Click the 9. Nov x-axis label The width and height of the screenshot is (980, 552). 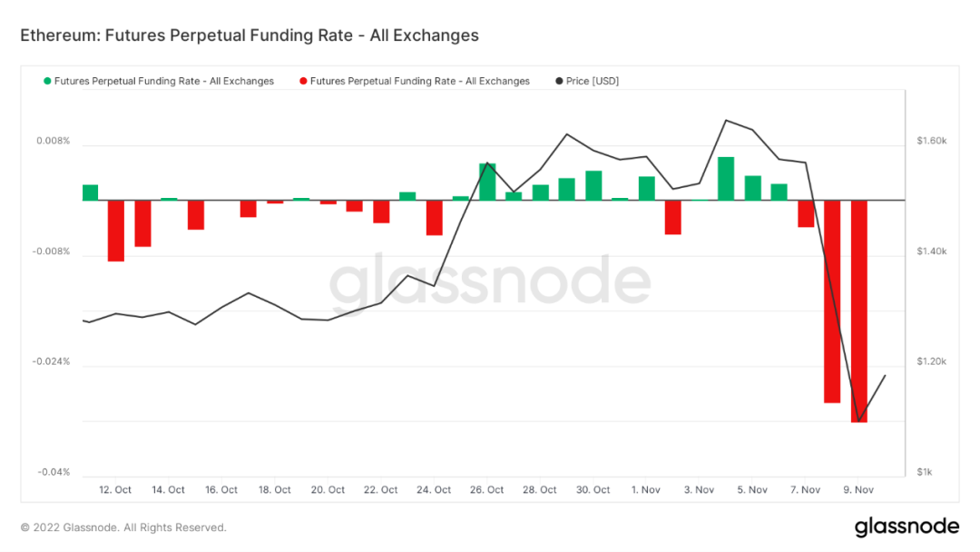click(858, 489)
